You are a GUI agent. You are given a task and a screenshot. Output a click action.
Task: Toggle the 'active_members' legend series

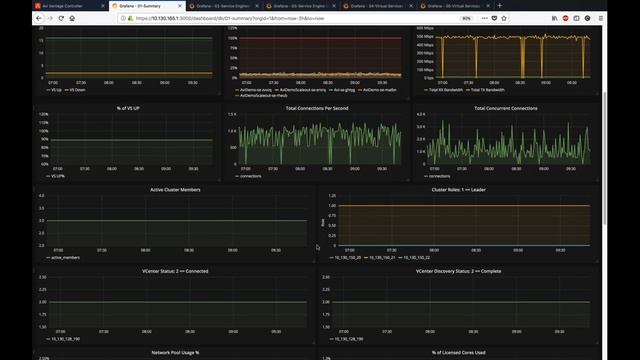pyautogui.click(x=63, y=258)
